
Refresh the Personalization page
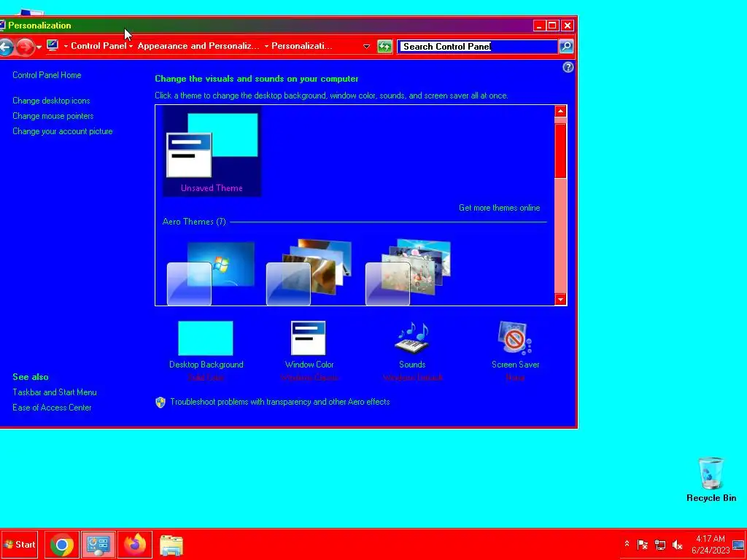coord(384,46)
